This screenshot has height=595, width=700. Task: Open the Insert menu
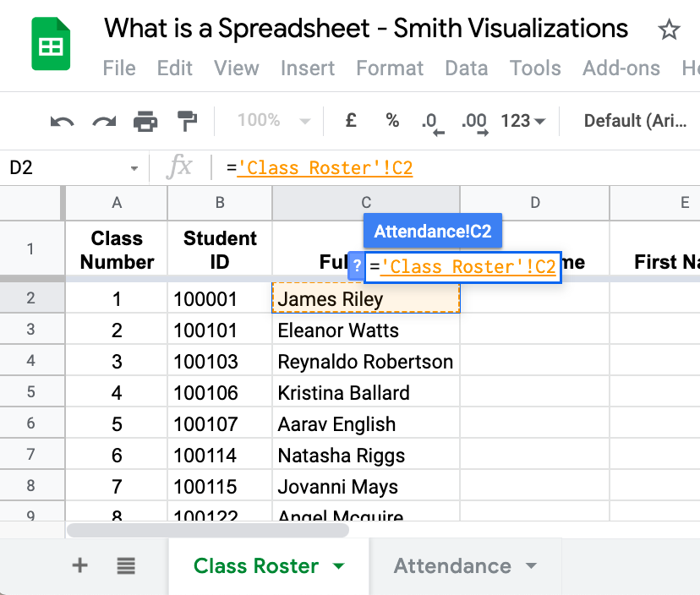pyautogui.click(x=308, y=68)
